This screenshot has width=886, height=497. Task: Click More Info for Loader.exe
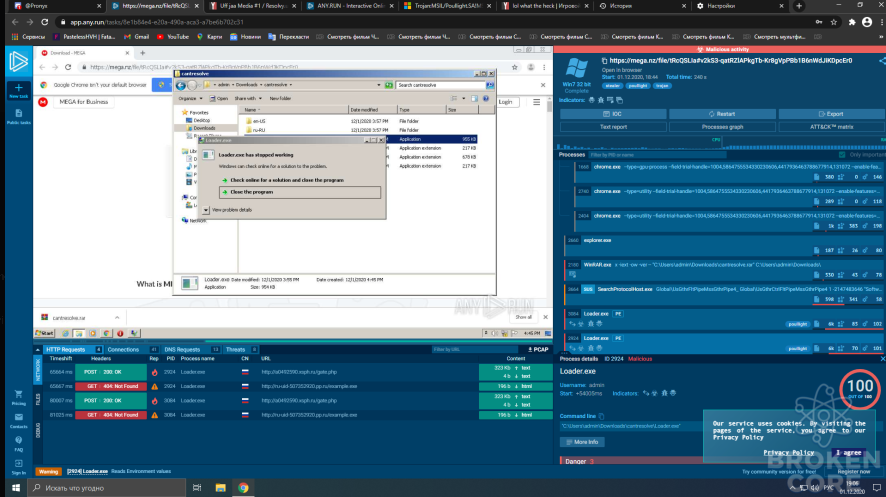[x=582, y=442]
